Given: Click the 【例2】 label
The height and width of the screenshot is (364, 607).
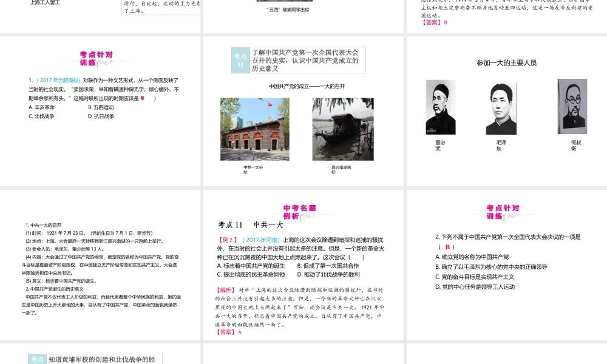Looking at the screenshot, I should point(228,240).
